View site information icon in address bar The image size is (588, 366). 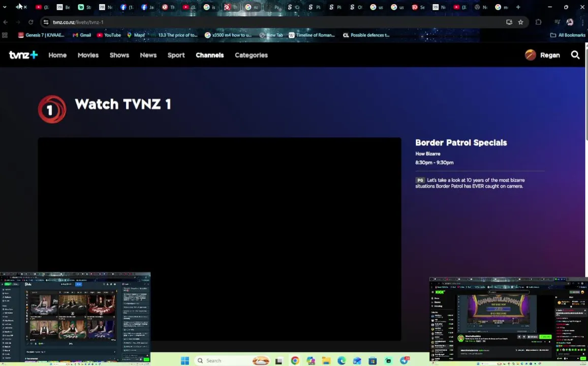click(x=46, y=22)
